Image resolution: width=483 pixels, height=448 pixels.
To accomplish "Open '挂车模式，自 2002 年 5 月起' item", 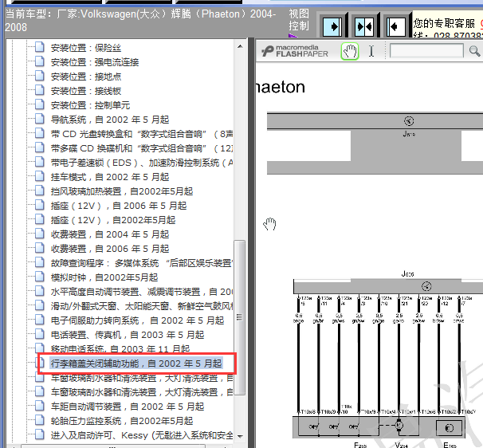I will click(x=110, y=177).
